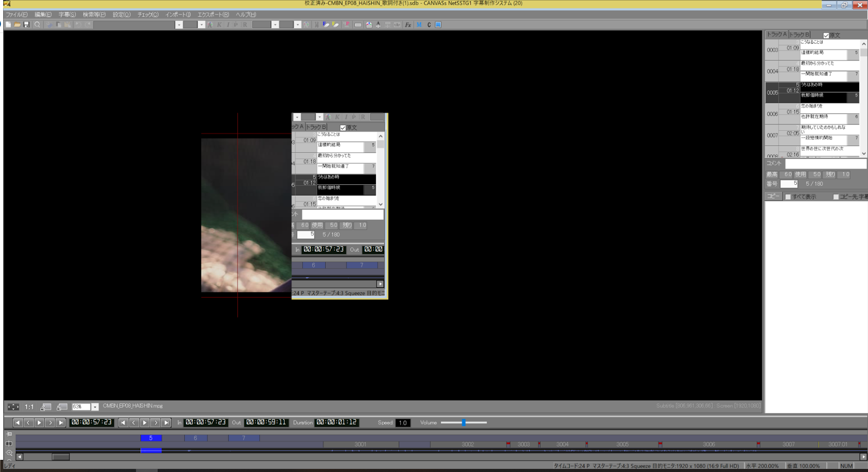Open the 63% zoom dropdown

(x=95, y=407)
